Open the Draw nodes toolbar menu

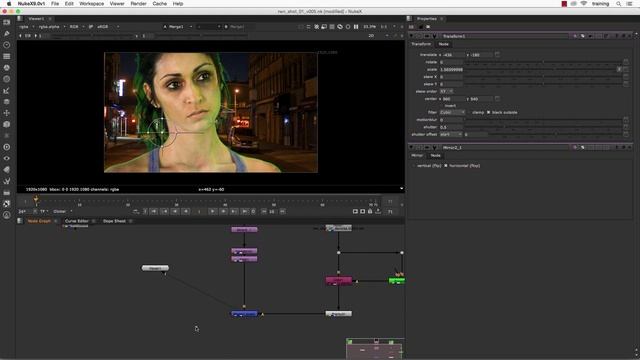(7, 33)
